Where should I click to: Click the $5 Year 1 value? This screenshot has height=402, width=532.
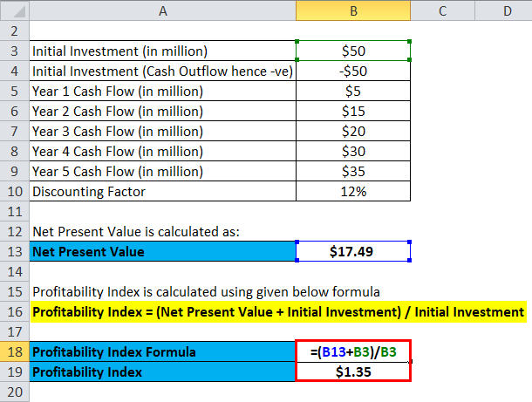[353, 91]
